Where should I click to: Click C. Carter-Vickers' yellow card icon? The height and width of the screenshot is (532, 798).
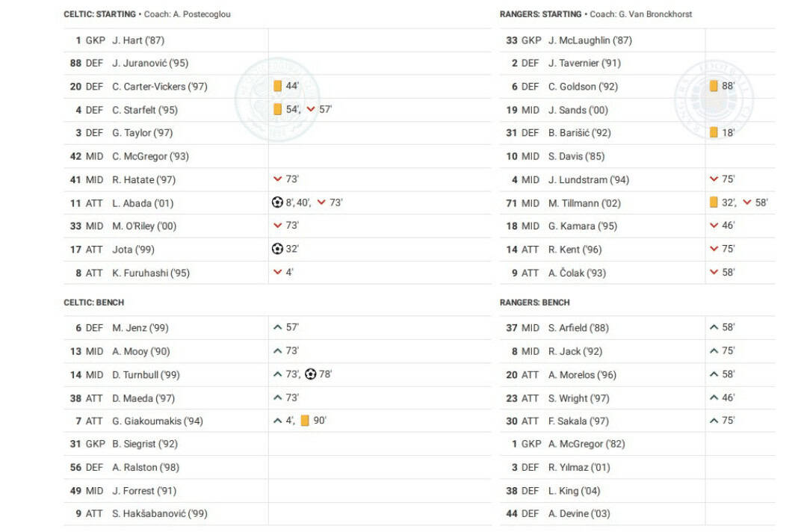[277, 86]
